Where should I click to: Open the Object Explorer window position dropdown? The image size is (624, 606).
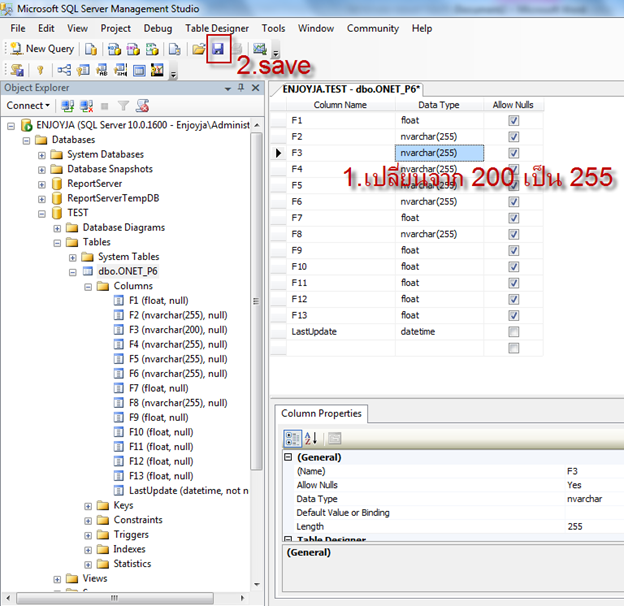228,88
